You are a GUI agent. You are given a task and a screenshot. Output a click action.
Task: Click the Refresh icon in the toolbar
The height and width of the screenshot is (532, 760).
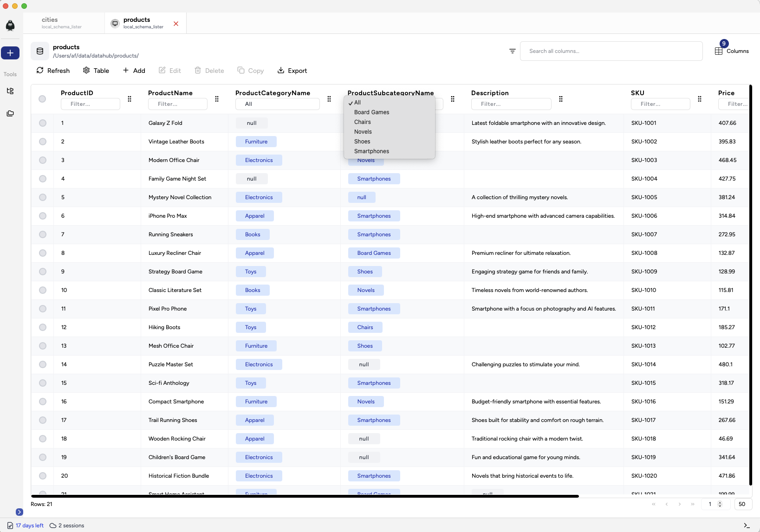point(40,71)
